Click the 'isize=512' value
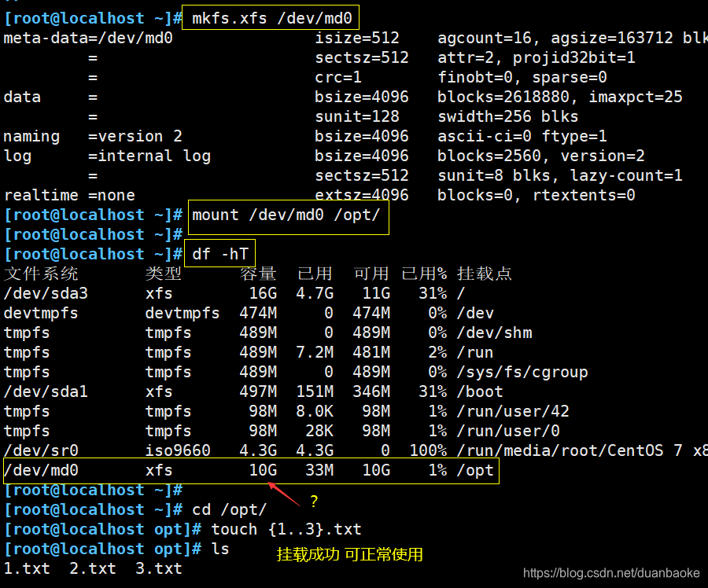Image resolution: width=708 pixels, height=588 pixels. coord(357,38)
